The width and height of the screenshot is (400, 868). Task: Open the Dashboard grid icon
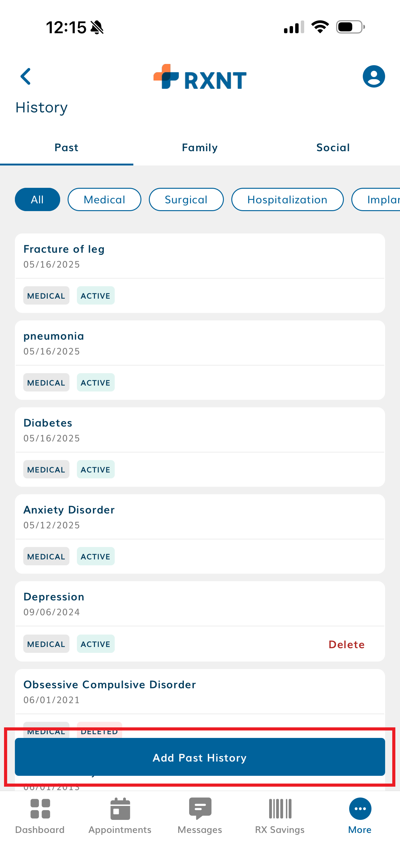(x=40, y=809)
